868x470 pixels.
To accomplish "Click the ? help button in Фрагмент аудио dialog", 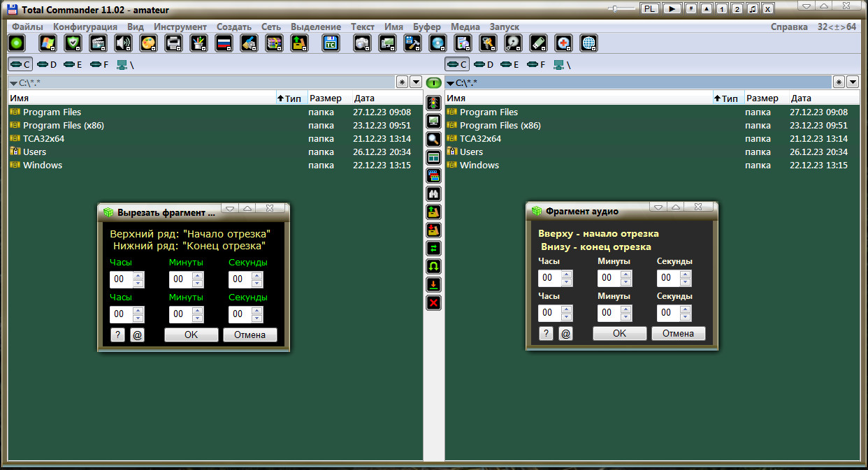I will coord(546,334).
